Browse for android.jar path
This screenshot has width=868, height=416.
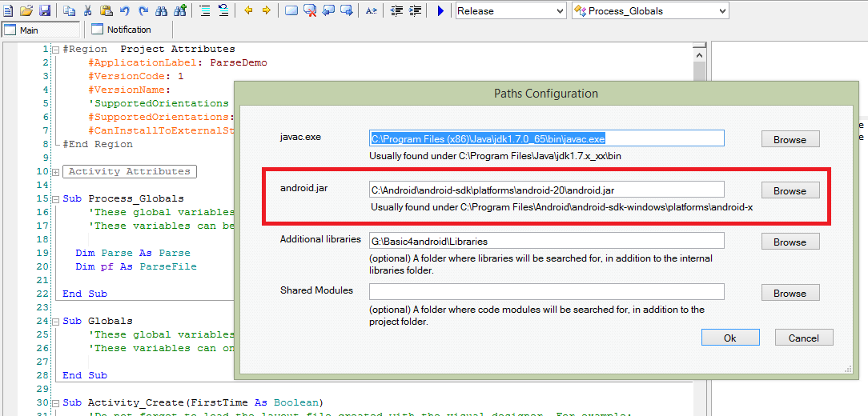tap(790, 191)
